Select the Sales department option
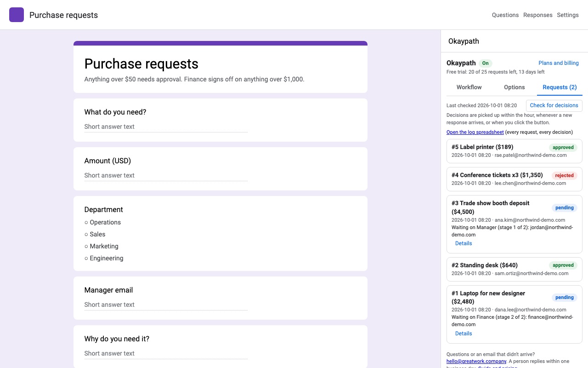Screen dimensions: 588x368 pyautogui.click(x=95, y=234)
